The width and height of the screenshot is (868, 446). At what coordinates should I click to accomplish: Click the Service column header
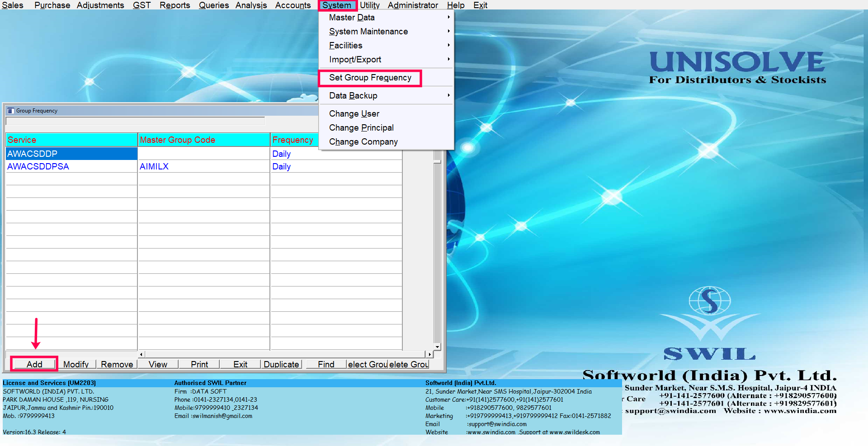tap(71, 140)
